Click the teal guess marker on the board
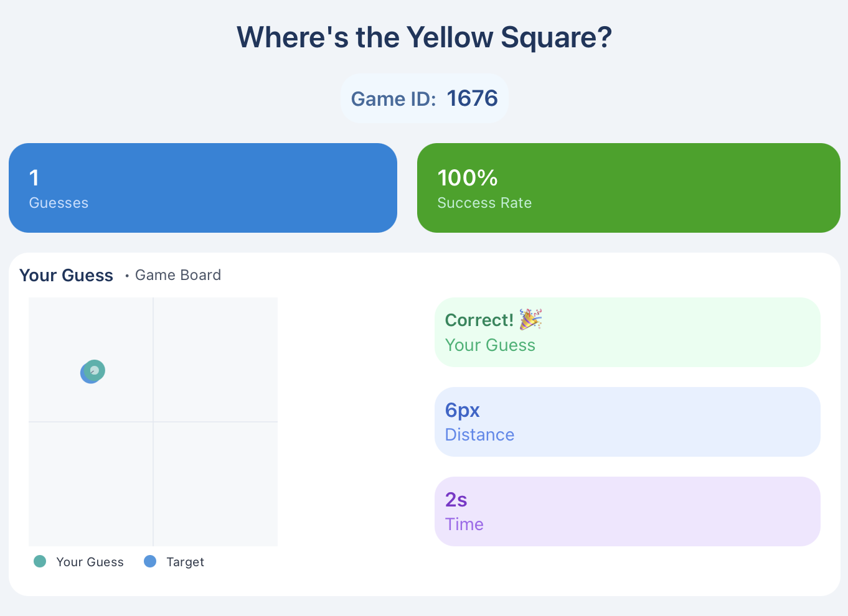This screenshot has height=616, width=848. point(95,370)
